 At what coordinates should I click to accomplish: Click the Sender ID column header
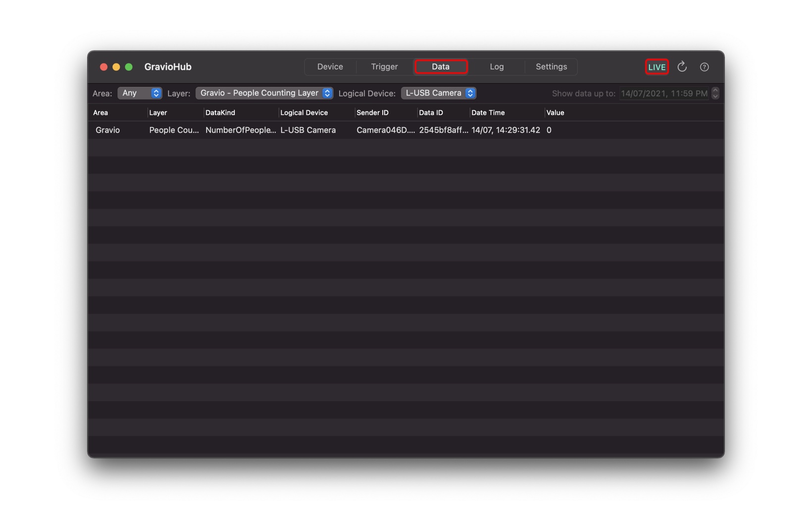coord(372,112)
